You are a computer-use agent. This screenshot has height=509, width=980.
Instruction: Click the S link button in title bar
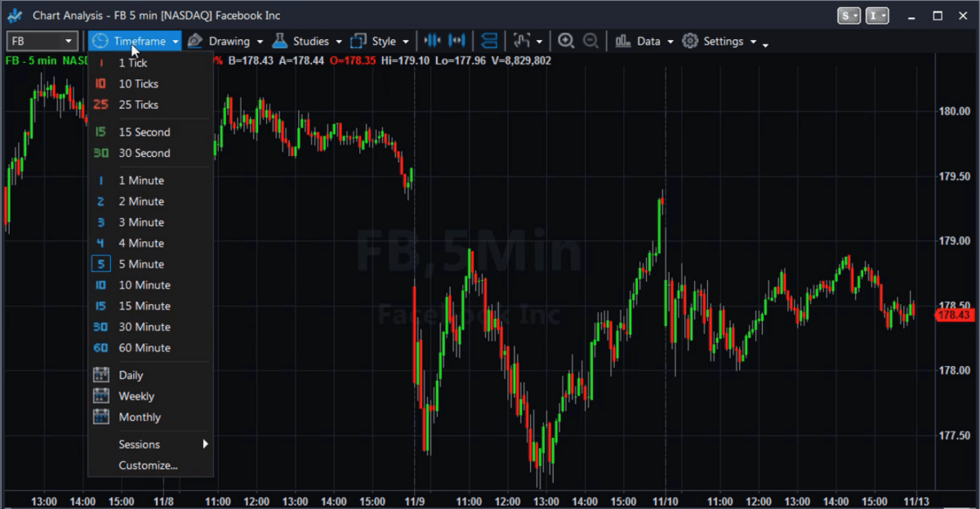click(849, 16)
